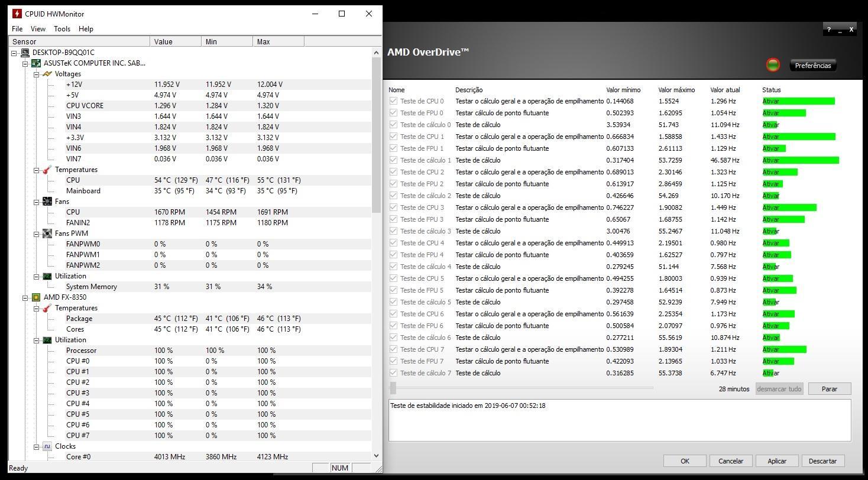Collapse the Fans PWM group

click(x=37, y=233)
